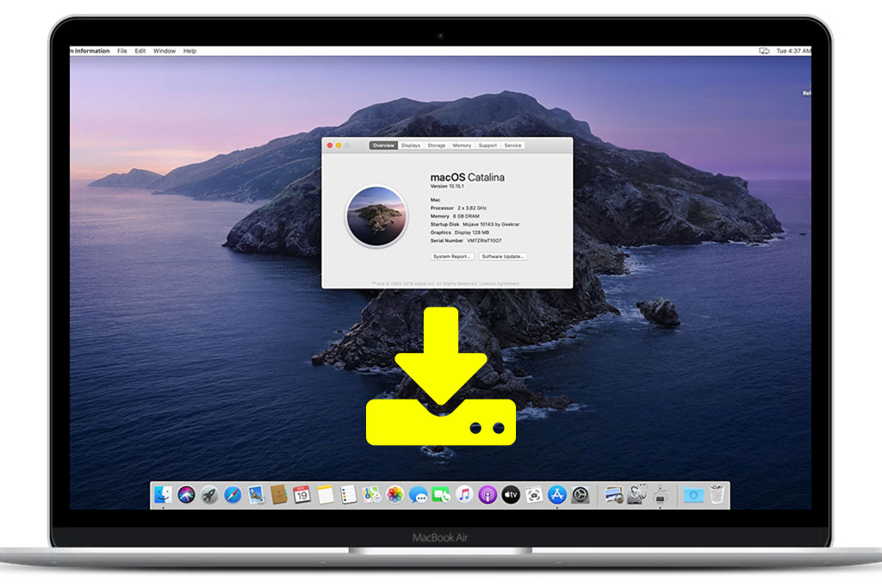Open Photos colorful flower icon
The image size is (882, 588).
[394, 495]
